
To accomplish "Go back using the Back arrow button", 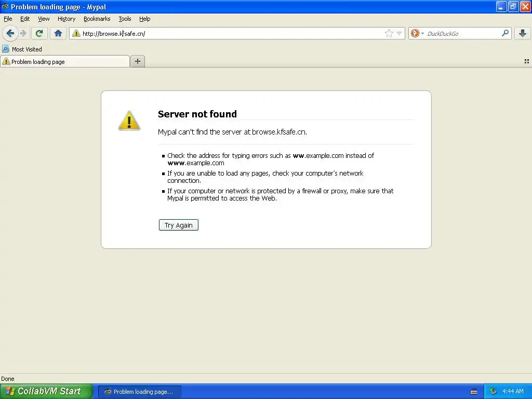I will coord(10,33).
